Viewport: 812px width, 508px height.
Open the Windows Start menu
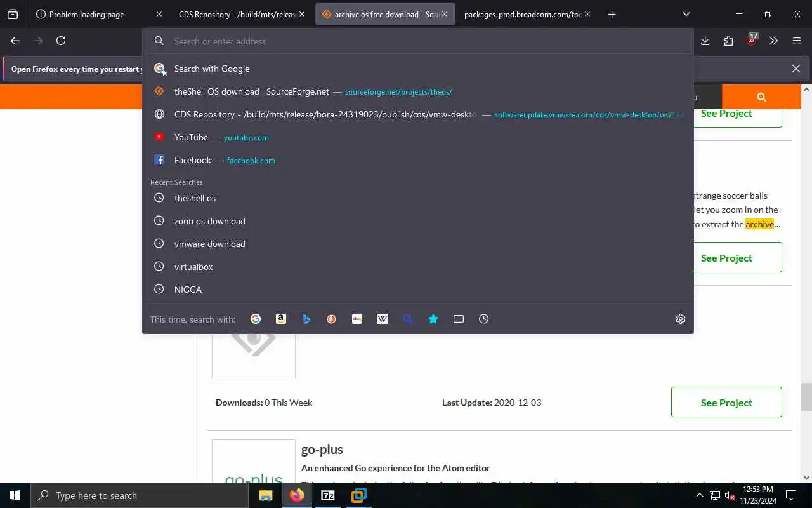15,495
